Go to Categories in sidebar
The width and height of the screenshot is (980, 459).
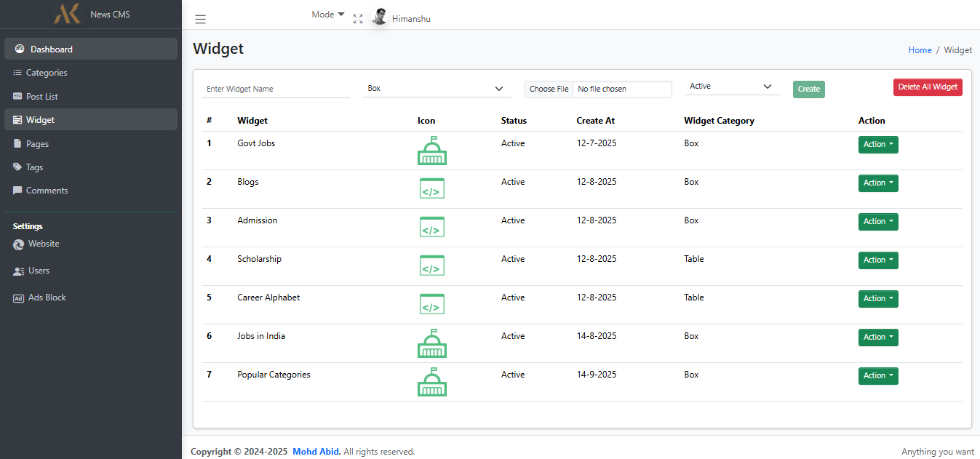pyautogui.click(x=47, y=73)
